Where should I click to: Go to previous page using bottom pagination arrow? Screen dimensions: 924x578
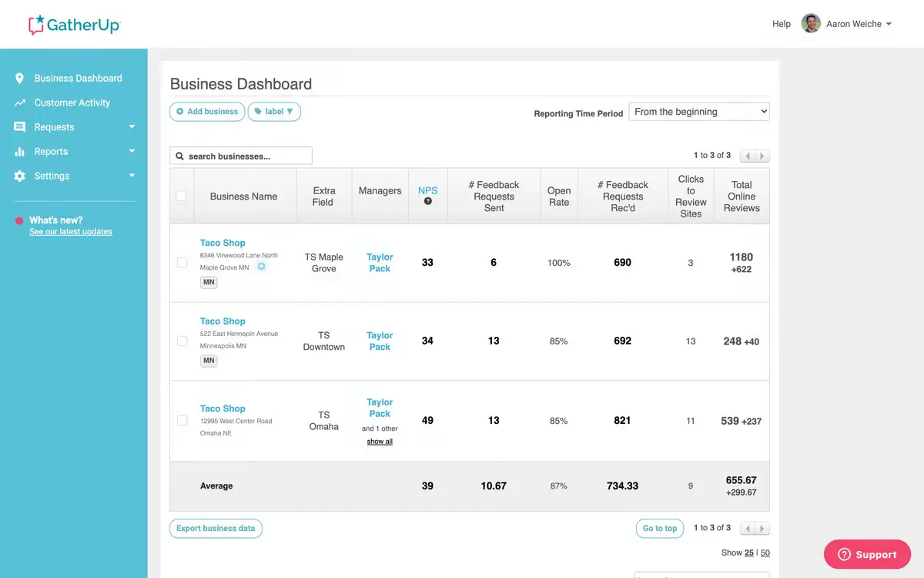pos(748,529)
